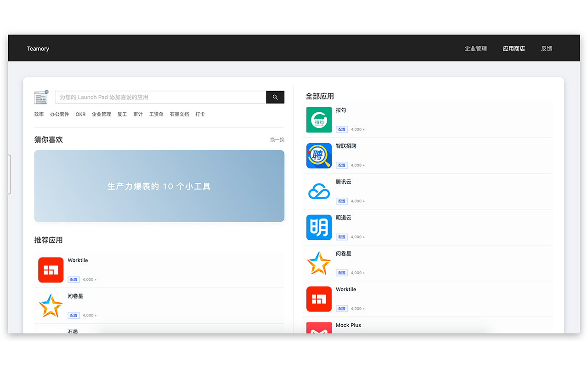Click 配置 for Worktile in 推荐应用
Viewport: 588px width, 368px height.
[74, 280]
